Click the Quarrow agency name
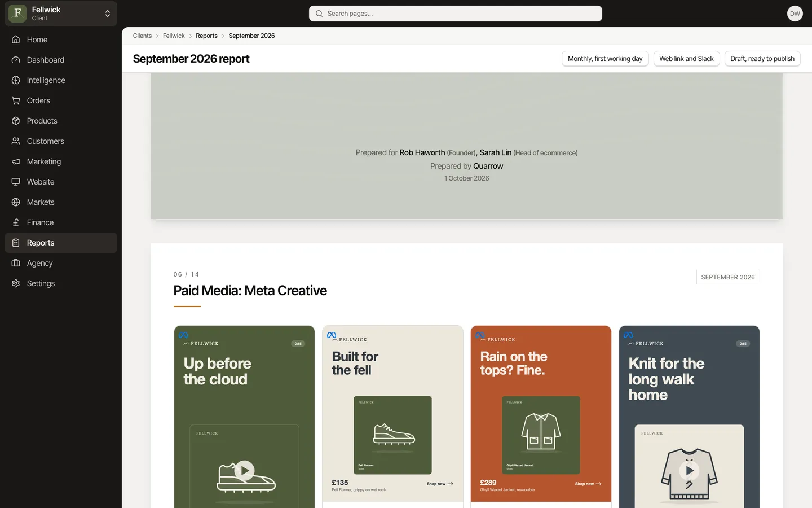The height and width of the screenshot is (508, 812). click(x=488, y=166)
